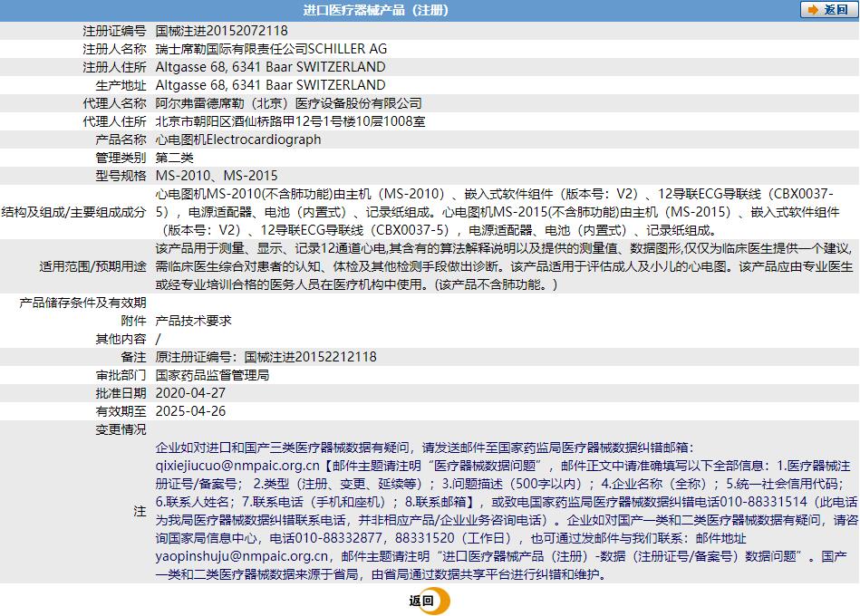Click the bottom 返回 button with orange circle
Screen dimensions: 860x616
pos(430,601)
